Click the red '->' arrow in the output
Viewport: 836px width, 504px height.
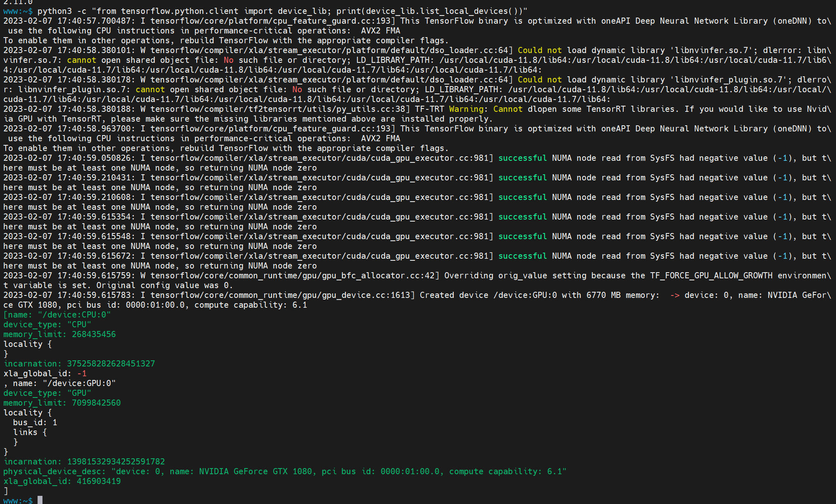675,295
